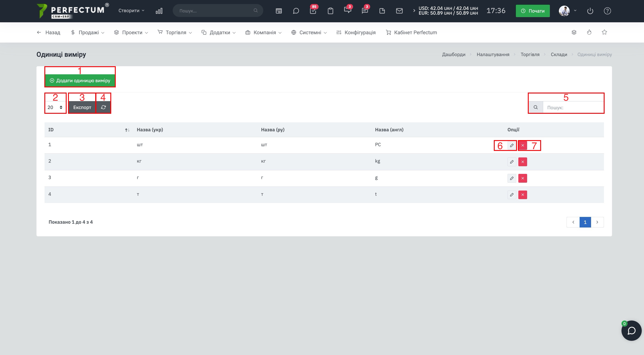Open the statistics bar chart icon
644x355 pixels.
tap(159, 11)
